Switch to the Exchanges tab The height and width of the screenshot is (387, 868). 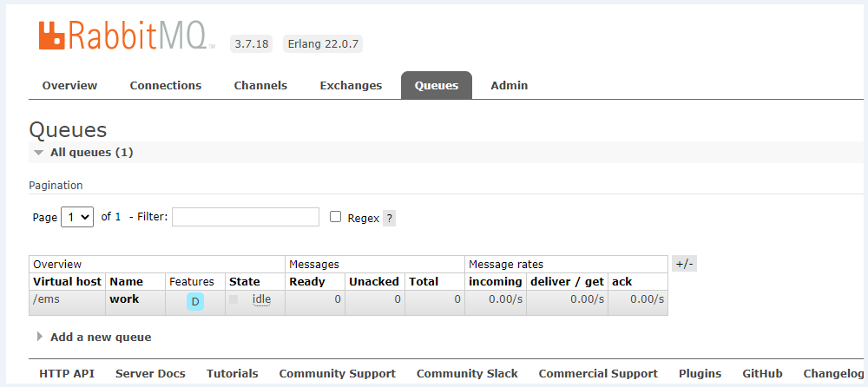click(x=351, y=85)
